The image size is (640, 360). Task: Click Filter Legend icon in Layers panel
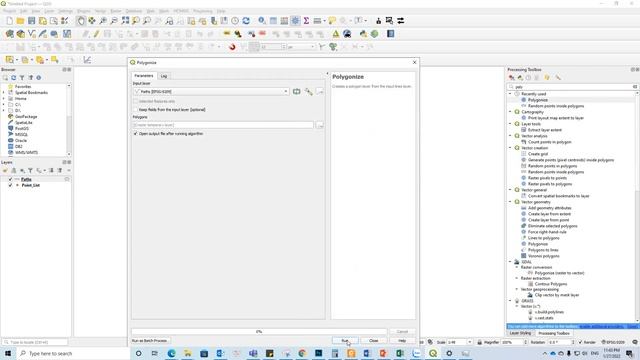pos(30,171)
